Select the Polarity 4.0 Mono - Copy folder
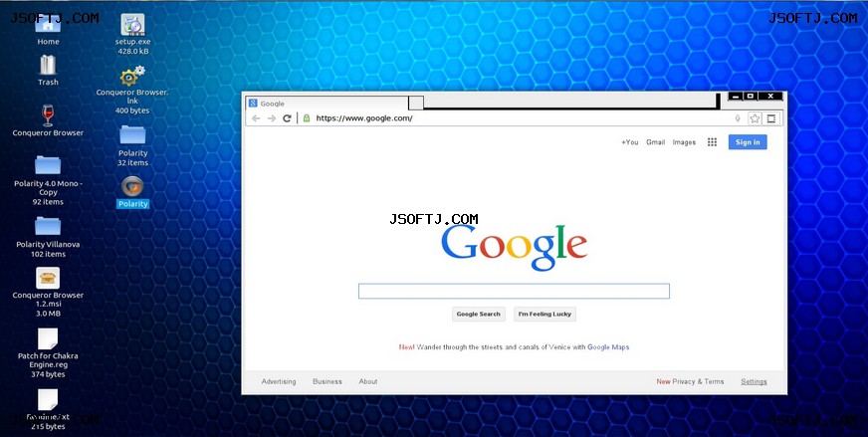Viewport: 868px width, 437px height. point(48,165)
